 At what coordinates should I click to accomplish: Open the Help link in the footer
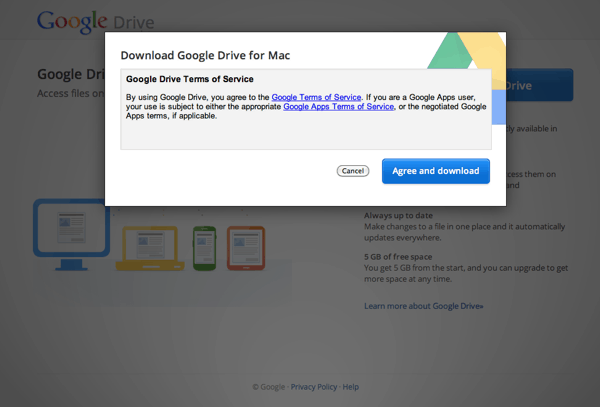[x=350, y=387]
